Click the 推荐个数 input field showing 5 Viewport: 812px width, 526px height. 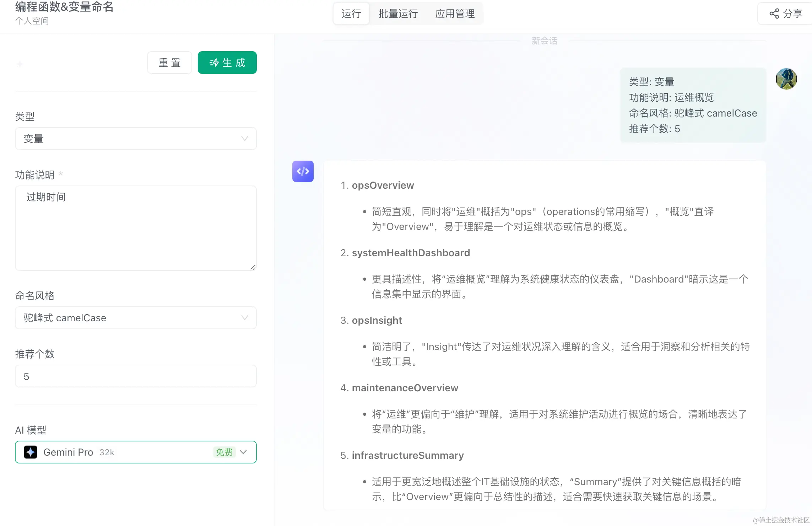(136, 376)
